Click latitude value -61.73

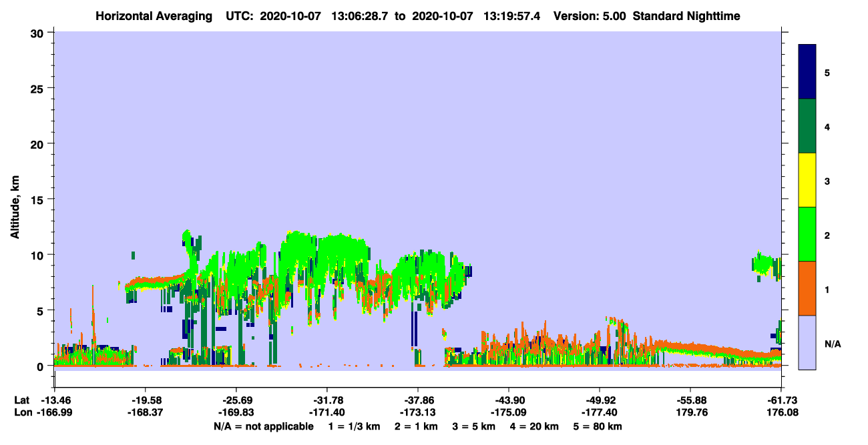781,400
